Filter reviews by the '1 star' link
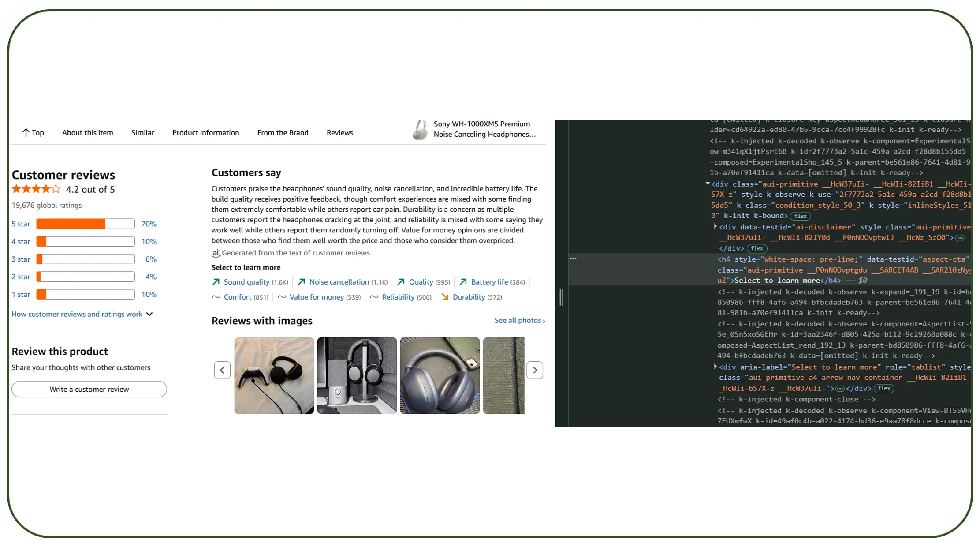This screenshot has width=980, height=547. tap(21, 294)
